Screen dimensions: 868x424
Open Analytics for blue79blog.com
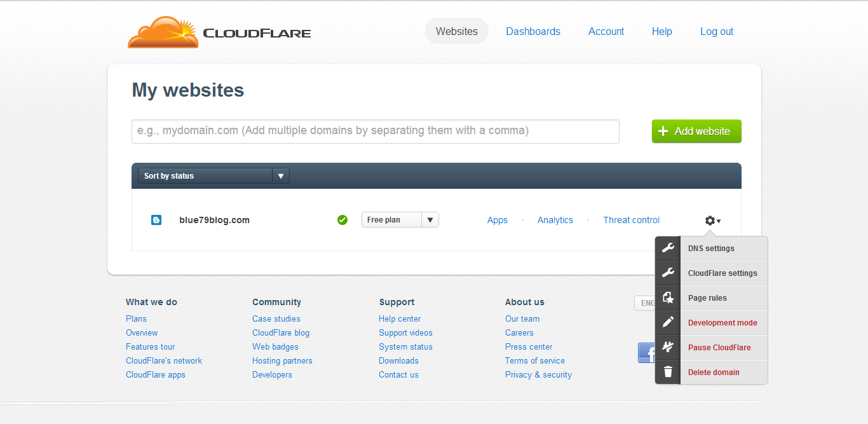coord(555,220)
